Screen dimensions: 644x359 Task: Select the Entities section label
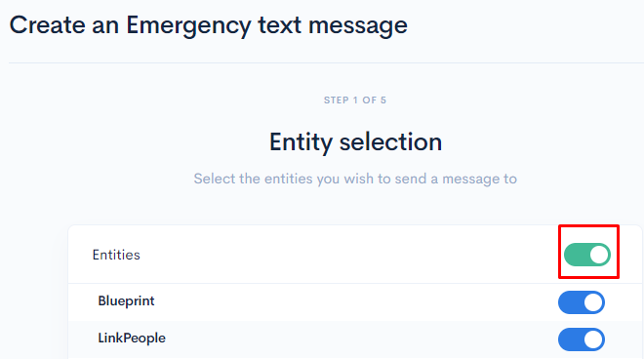tap(116, 255)
